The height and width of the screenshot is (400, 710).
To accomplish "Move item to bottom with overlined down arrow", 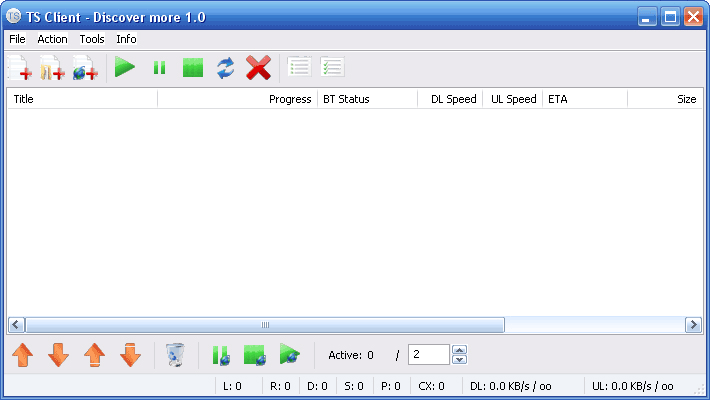I will coord(130,355).
